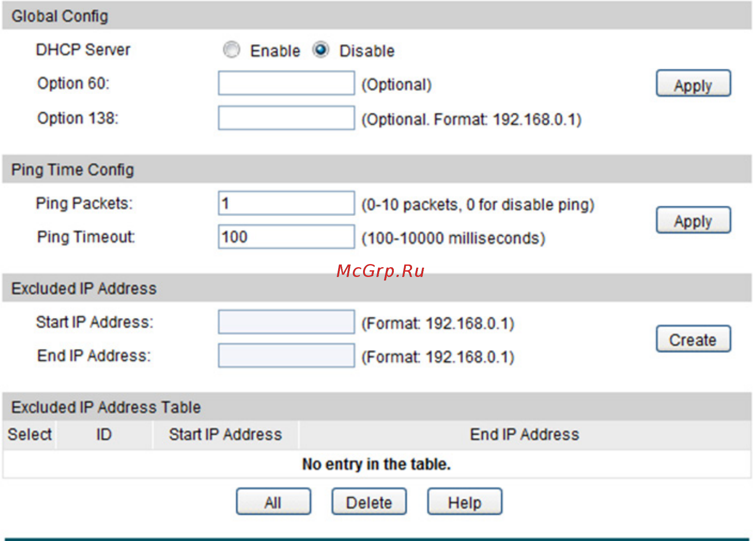This screenshot has width=756, height=541.
Task: Click the Ping Packets label
Action: pos(85,203)
